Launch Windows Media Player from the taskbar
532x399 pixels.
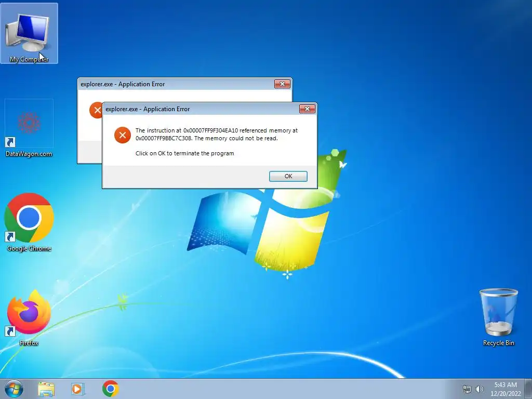click(78, 389)
